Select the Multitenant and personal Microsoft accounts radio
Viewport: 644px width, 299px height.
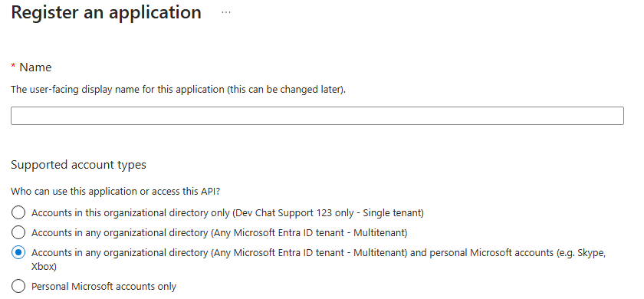click(x=18, y=252)
